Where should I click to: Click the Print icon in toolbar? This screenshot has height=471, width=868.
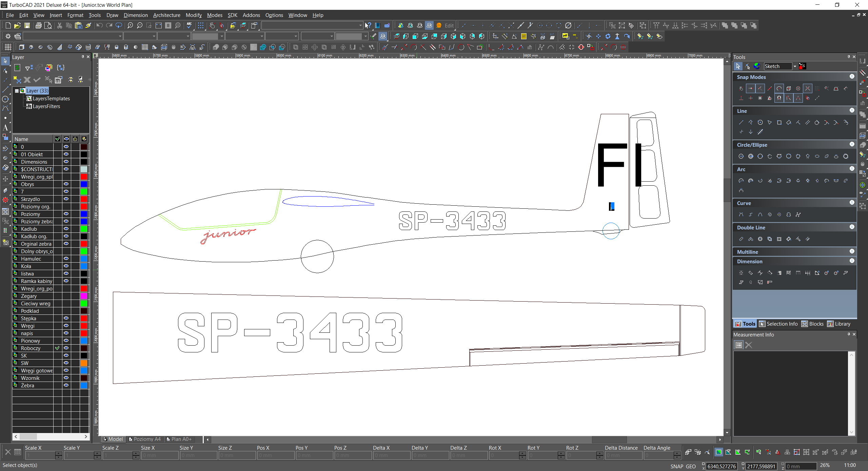[39, 25]
